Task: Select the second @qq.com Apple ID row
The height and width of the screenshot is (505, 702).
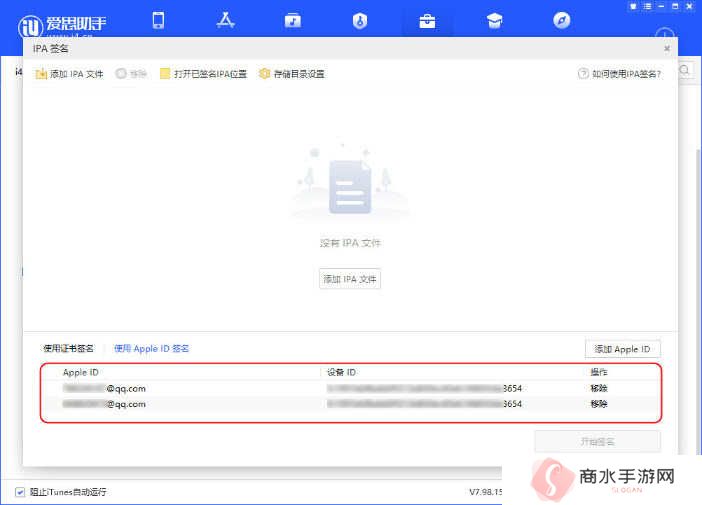Action: [351, 404]
